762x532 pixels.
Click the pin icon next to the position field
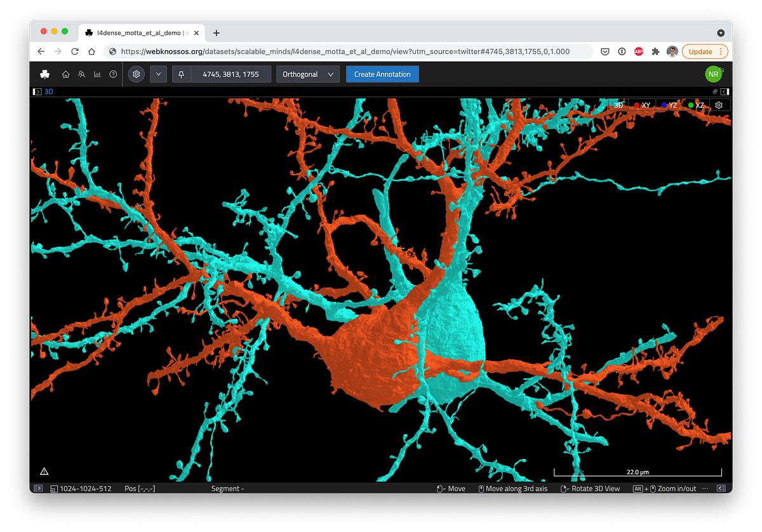(182, 74)
